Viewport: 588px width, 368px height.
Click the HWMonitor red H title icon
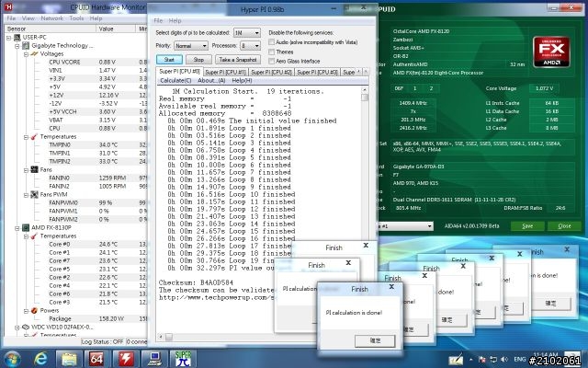click(8, 6)
